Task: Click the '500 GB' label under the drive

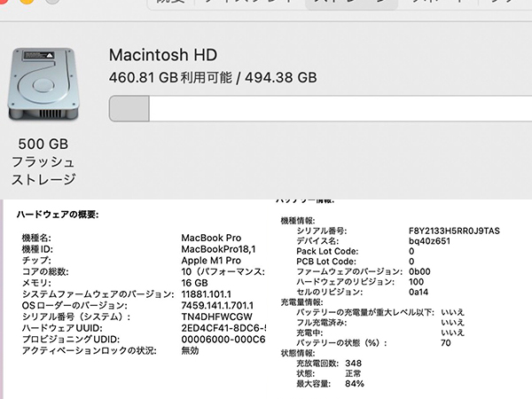Action: (x=43, y=144)
